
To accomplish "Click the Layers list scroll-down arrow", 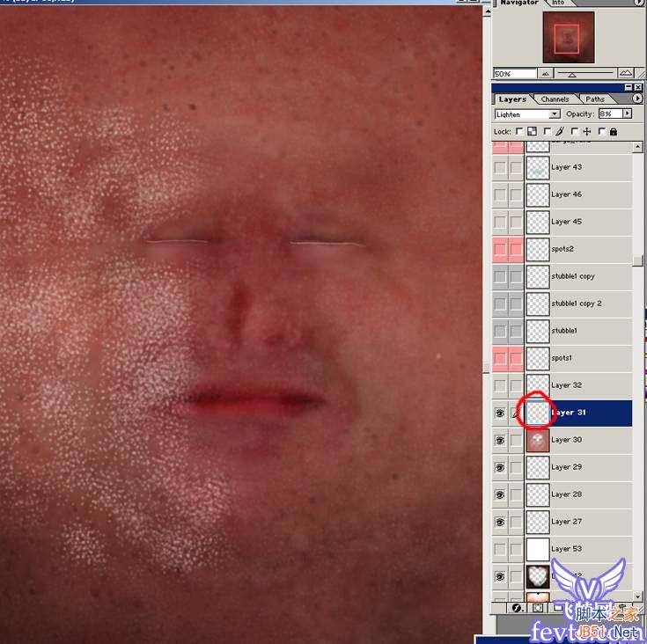I will [x=638, y=596].
